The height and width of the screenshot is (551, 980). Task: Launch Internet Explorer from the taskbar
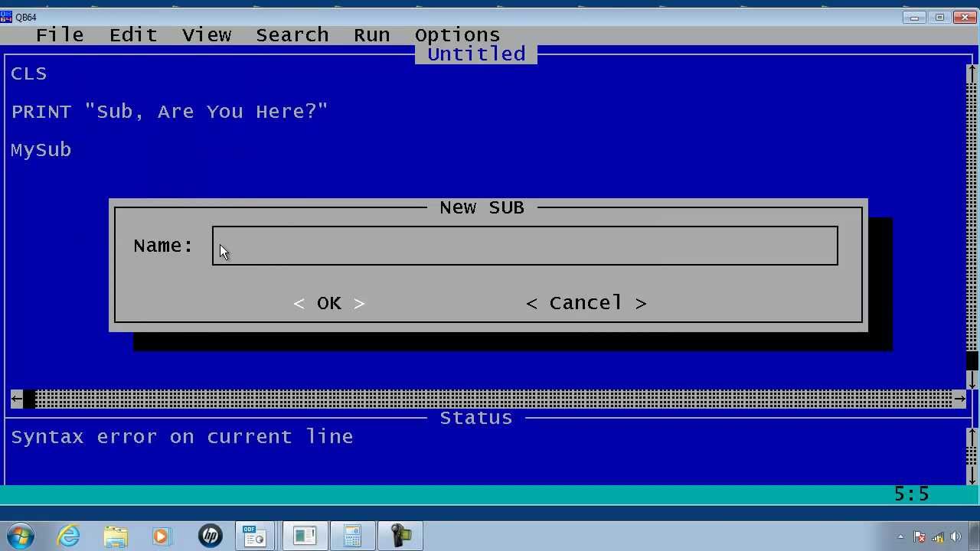point(69,536)
